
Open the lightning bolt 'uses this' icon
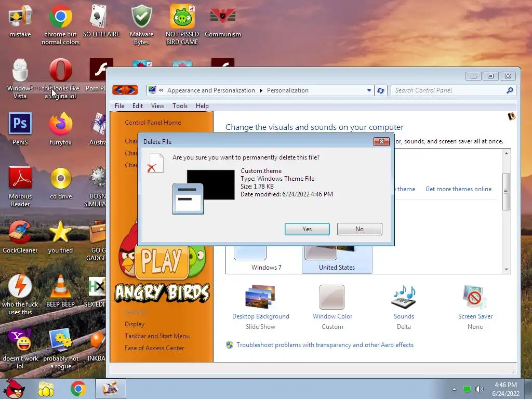coord(20,286)
